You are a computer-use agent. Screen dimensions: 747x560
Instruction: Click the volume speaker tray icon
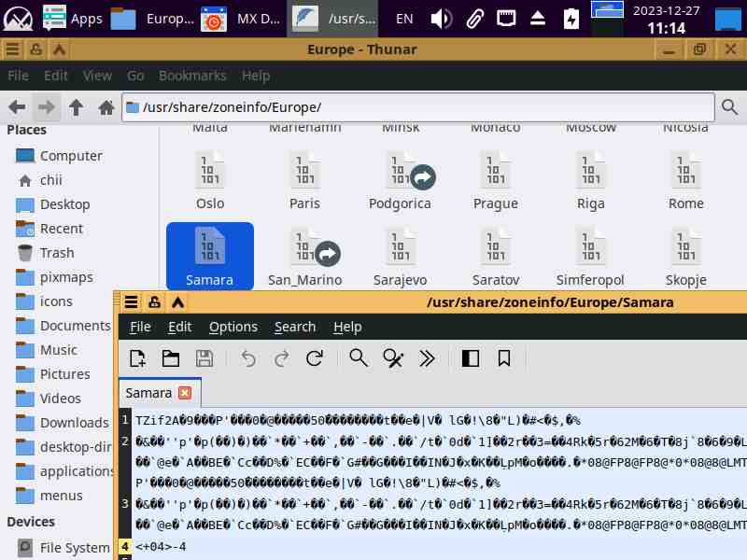point(441,19)
